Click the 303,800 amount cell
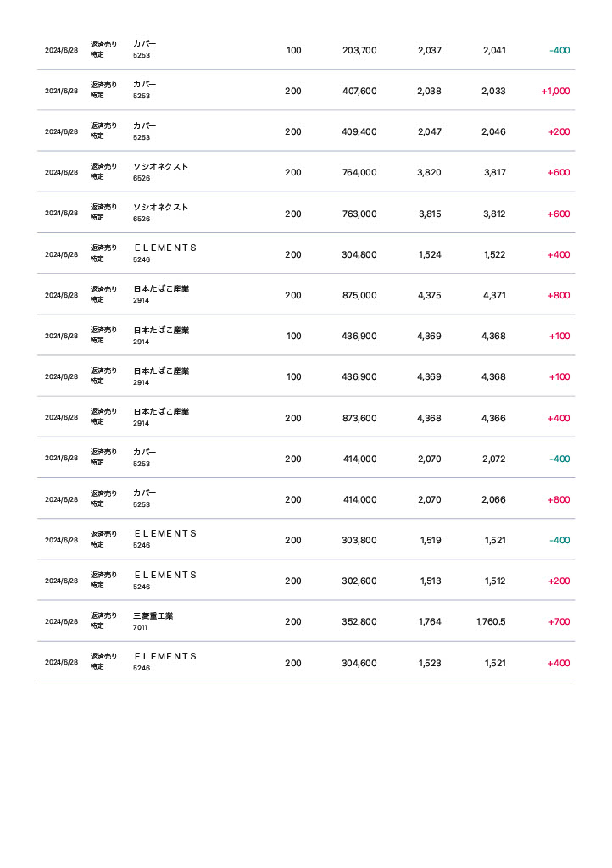612x868 pixels. (359, 541)
